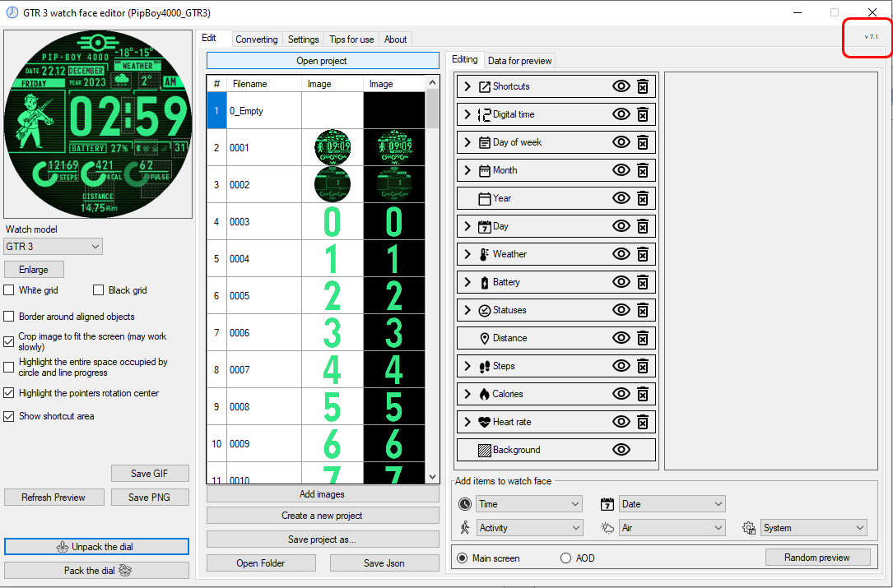The width and height of the screenshot is (893, 588).
Task: Delete the Weather element
Action: tap(643, 254)
